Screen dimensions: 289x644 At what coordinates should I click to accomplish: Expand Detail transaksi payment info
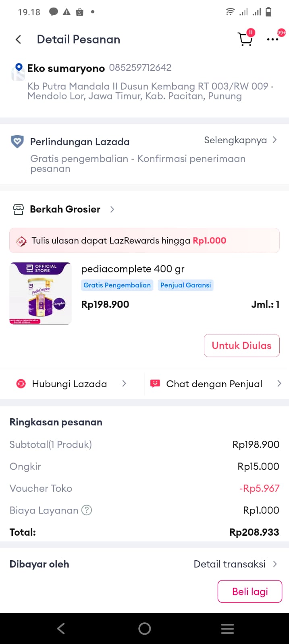[235, 564]
